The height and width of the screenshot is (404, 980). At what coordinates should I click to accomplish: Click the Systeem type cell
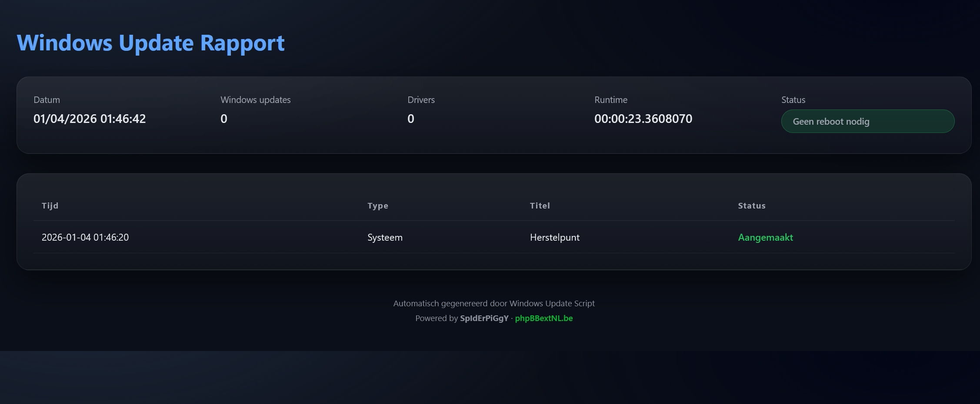click(x=385, y=238)
